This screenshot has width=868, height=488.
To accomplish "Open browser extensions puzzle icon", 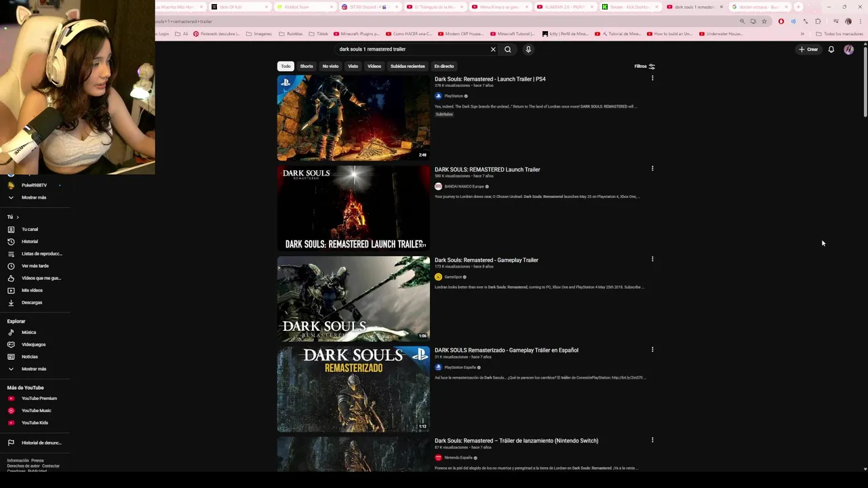I will tap(818, 21).
